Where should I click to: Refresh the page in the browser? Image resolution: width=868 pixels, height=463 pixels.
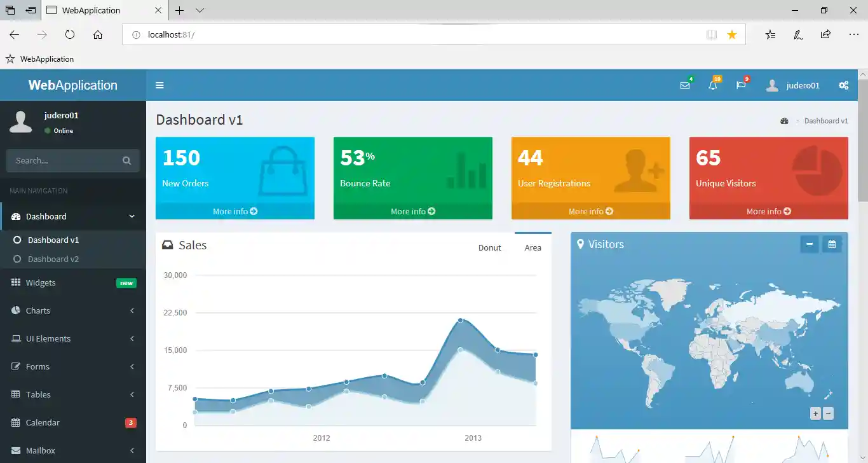point(70,34)
